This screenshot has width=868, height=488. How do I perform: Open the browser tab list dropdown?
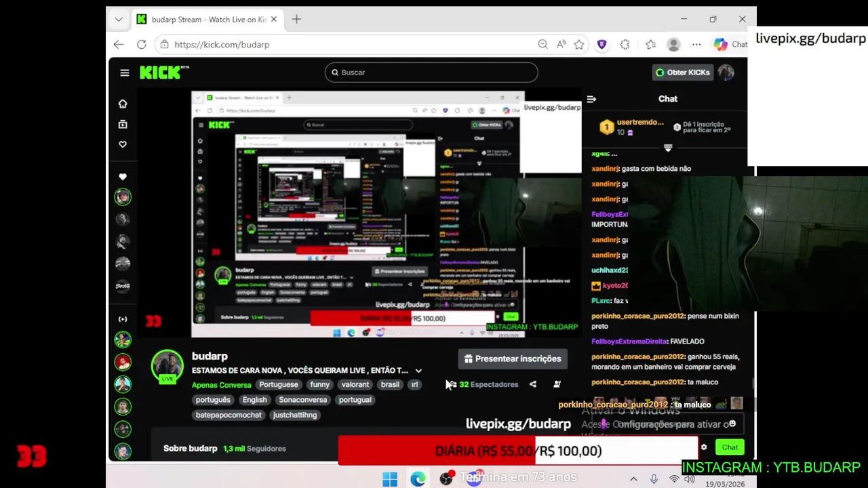[119, 20]
